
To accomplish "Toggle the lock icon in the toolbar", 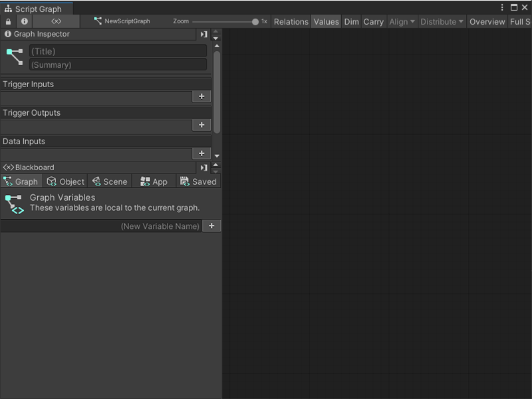I will point(7,21).
